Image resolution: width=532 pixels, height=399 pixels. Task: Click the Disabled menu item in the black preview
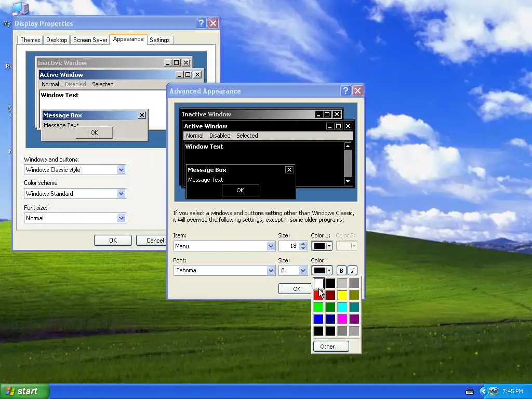pyautogui.click(x=220, y=136)
